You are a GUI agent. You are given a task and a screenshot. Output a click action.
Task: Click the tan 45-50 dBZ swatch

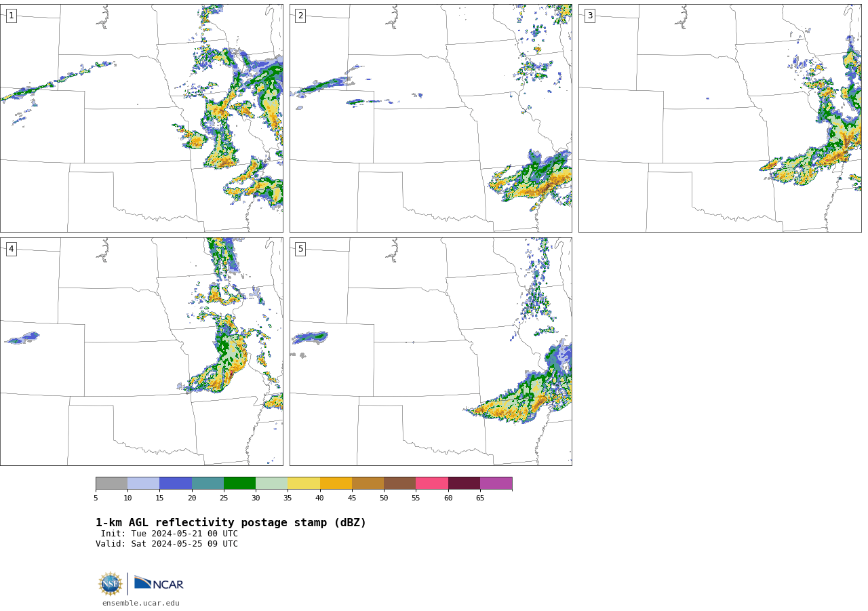click(368, 483)
